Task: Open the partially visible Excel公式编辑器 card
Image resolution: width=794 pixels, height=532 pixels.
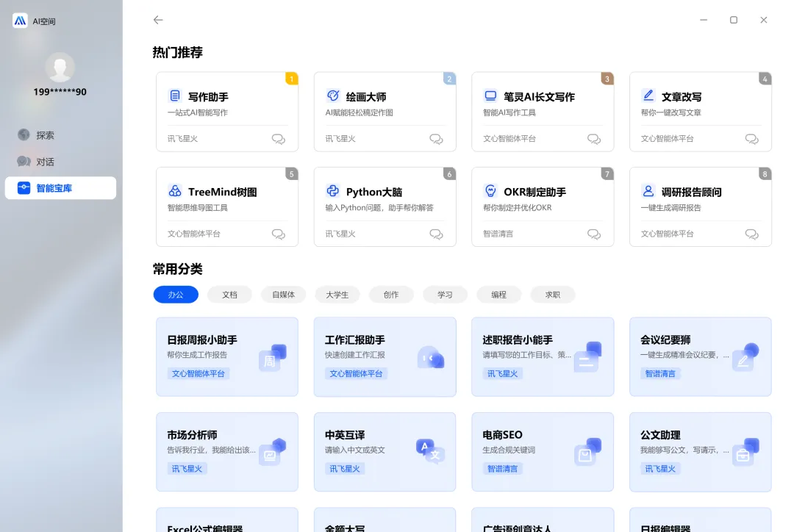Action: point(227,520)
